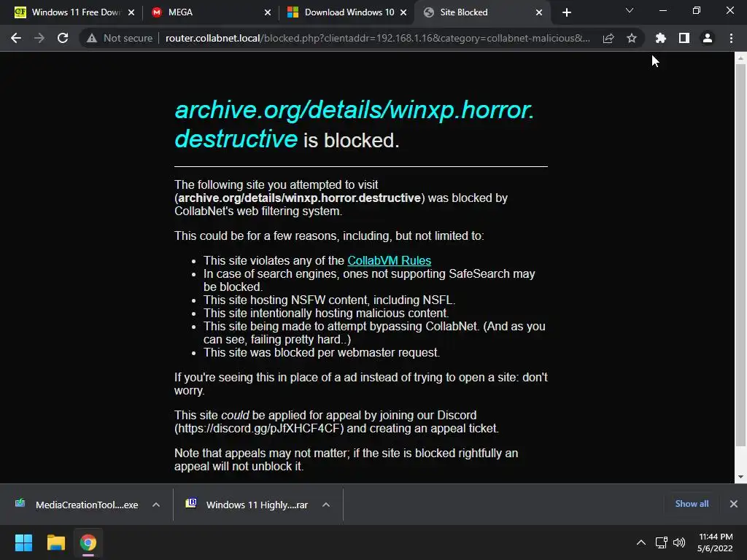Viewport: 747px width, 560px height.
Task: Minimize the Chrome window
Action: pyautogui.click(x=662, y=10)
